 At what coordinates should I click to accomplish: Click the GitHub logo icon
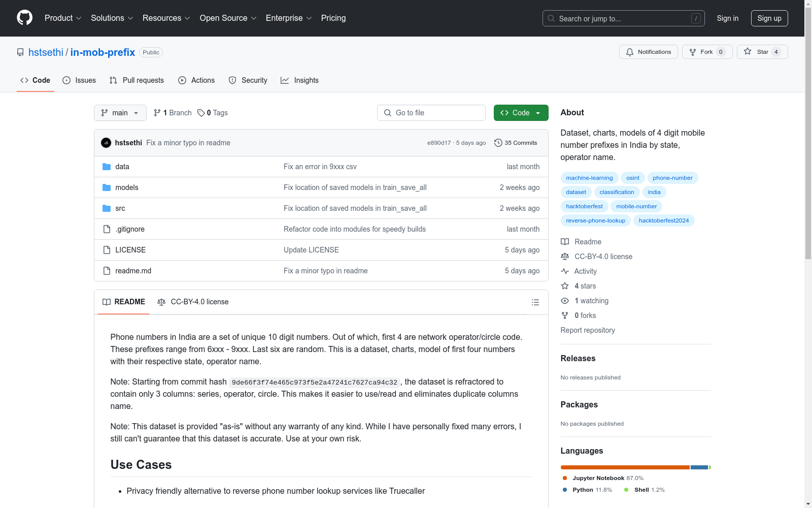(24, 18)
